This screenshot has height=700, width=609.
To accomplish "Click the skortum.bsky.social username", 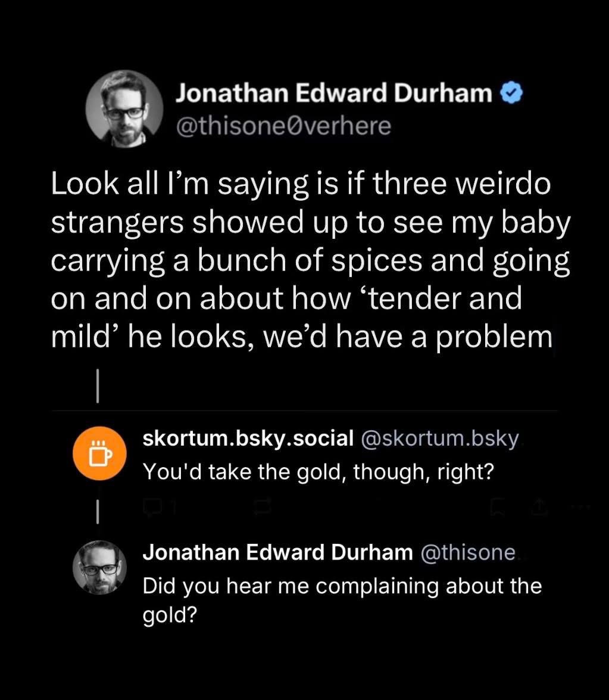I will coord(248,438).
